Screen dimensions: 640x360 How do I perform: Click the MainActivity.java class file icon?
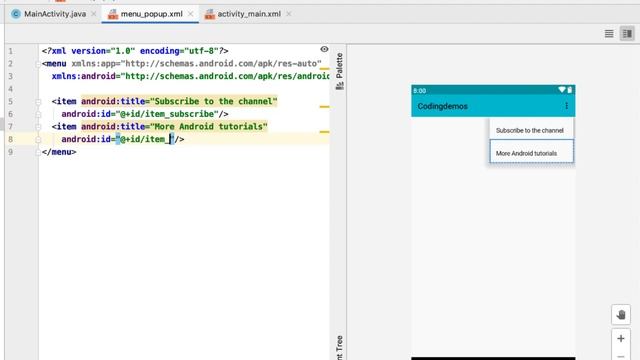coord(16,14)
